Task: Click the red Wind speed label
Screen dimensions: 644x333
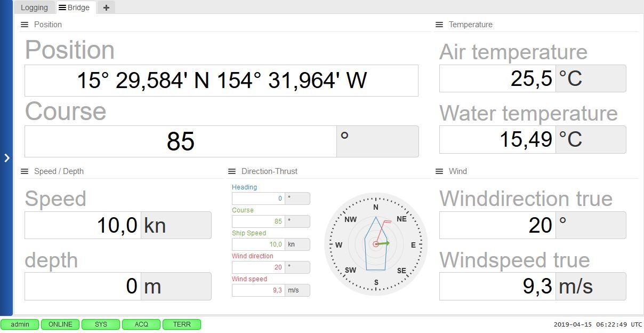Action: point(249,279)
